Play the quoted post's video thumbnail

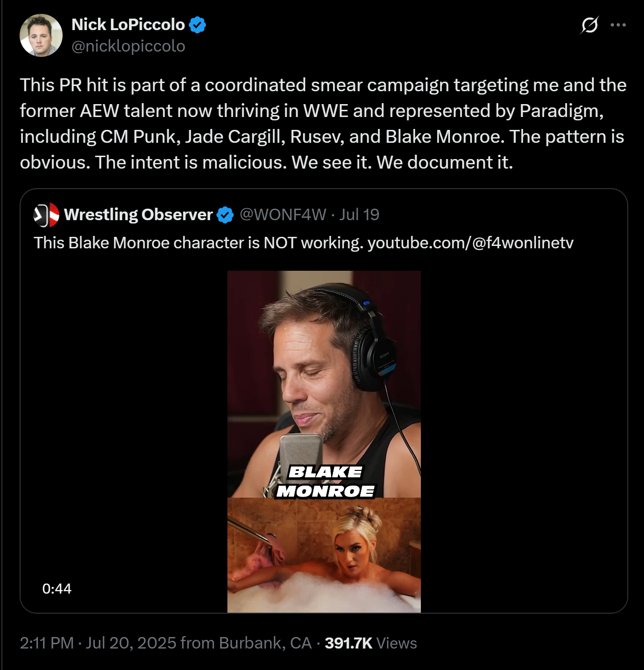pyautogui.click(x=324, y=382)
